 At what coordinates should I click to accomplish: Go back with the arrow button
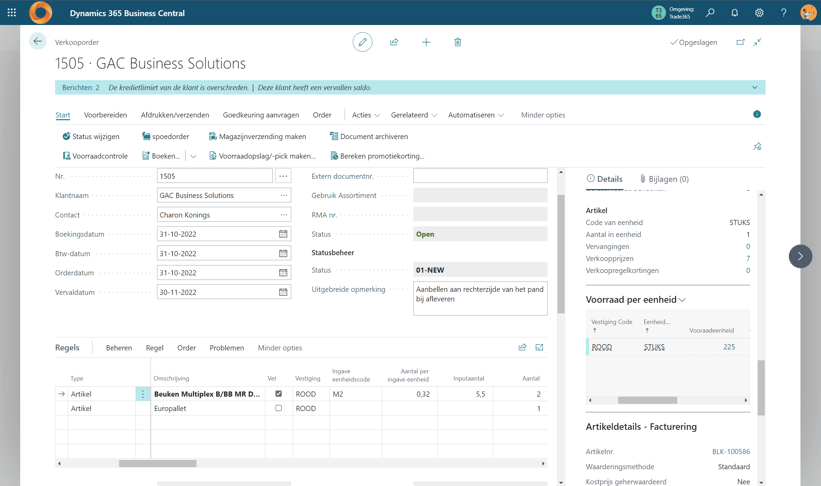pyautogui.click(x=38, y=41)
